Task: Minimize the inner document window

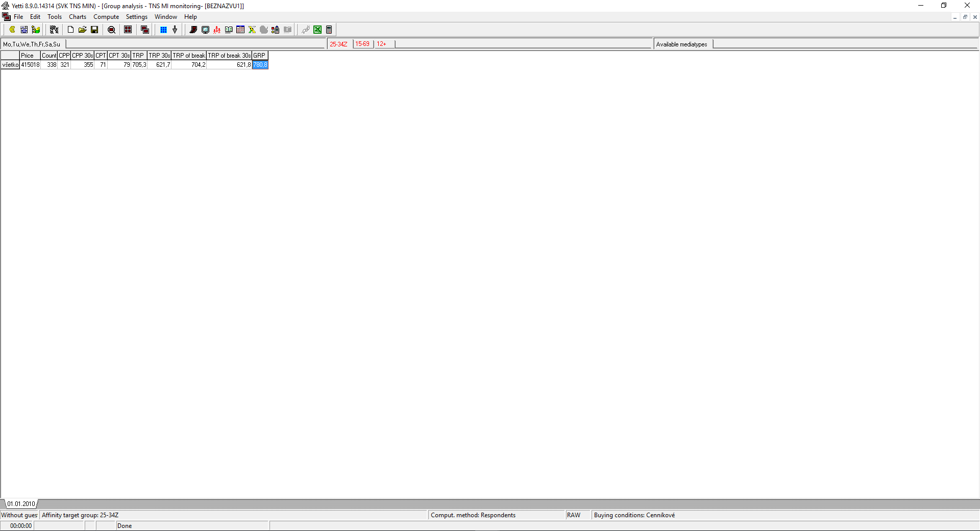Action: pos(954,17)
